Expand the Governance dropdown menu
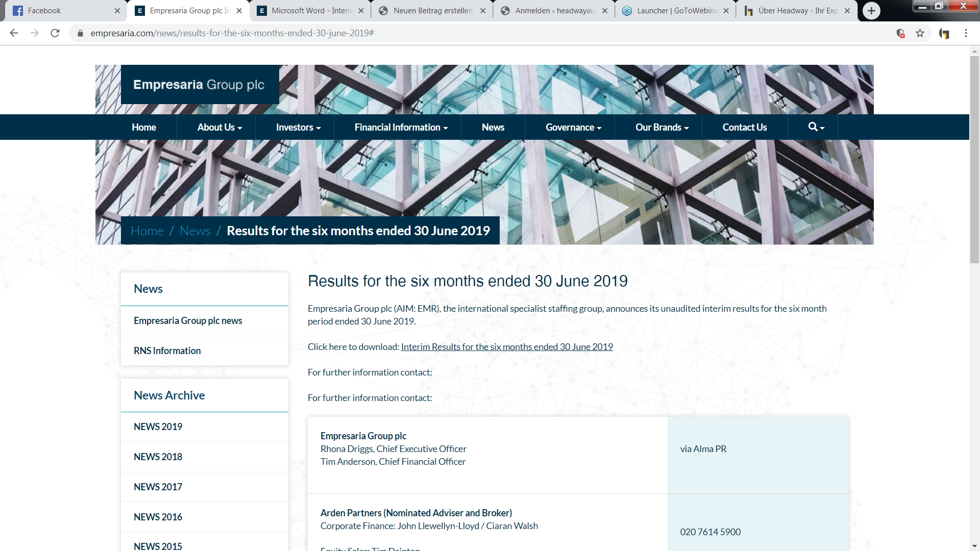This screenshot has width=980, height=551. click(x=573, y=127)
